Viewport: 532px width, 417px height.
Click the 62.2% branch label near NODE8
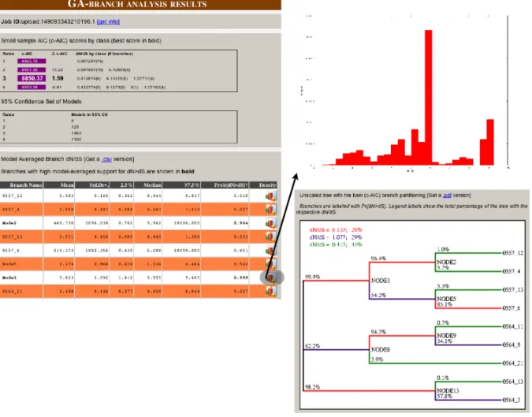coord(312,346)
